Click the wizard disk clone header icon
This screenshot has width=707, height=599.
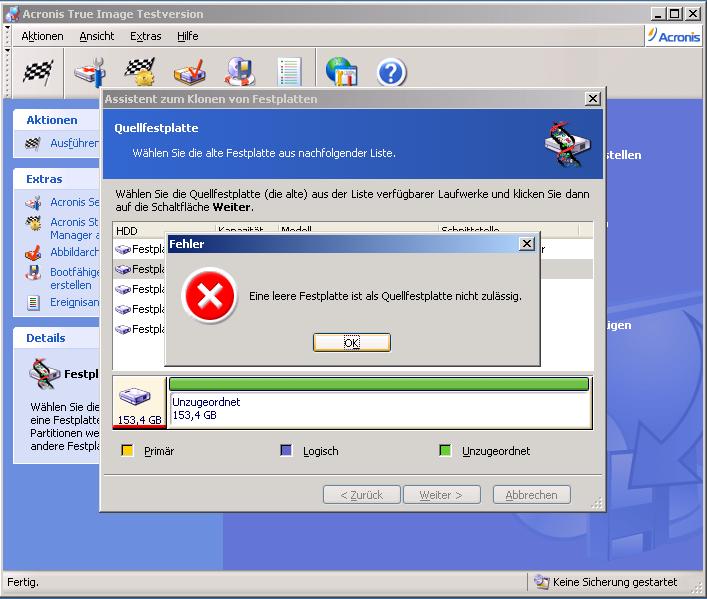[567, 144]
